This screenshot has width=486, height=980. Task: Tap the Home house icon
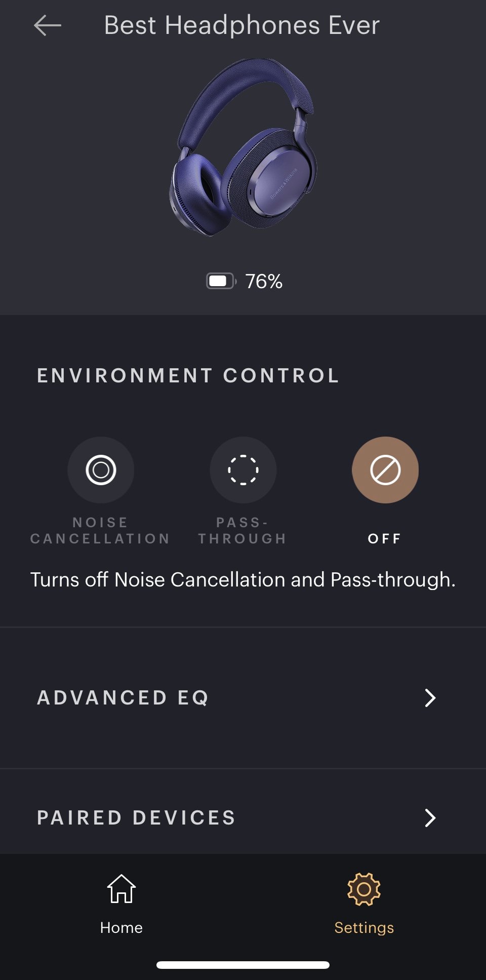[x=121, y=889]
